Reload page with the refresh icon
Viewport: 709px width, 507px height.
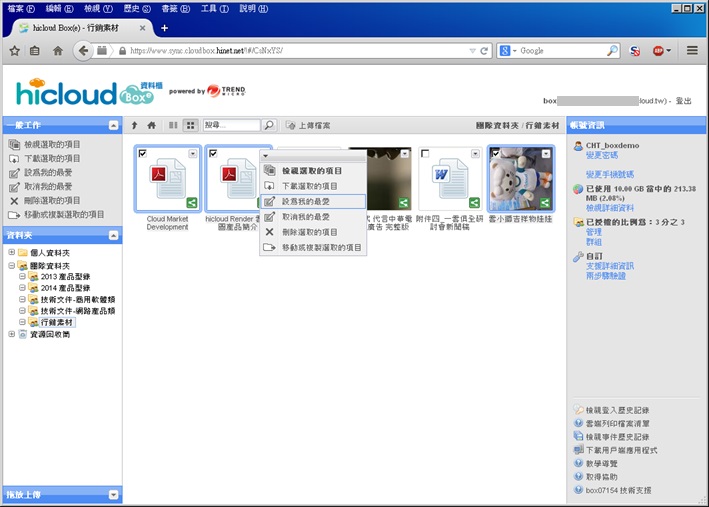click(x=484, y=51)
